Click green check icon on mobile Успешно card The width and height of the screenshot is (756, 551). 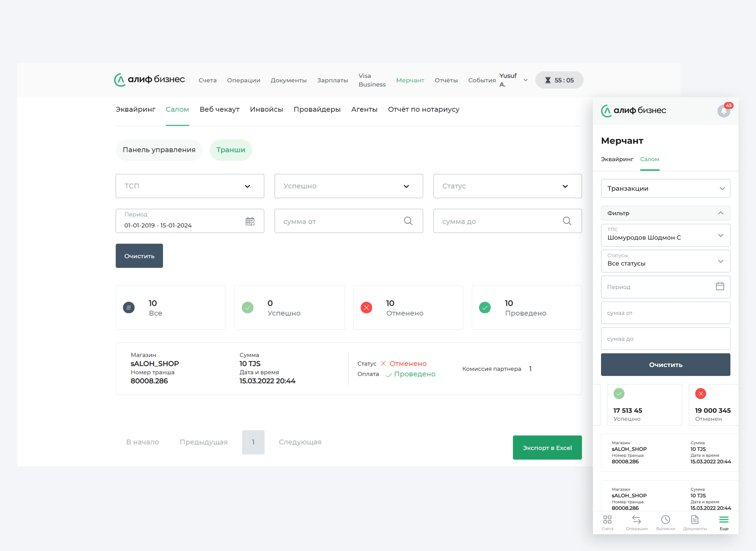pos(619,394)
